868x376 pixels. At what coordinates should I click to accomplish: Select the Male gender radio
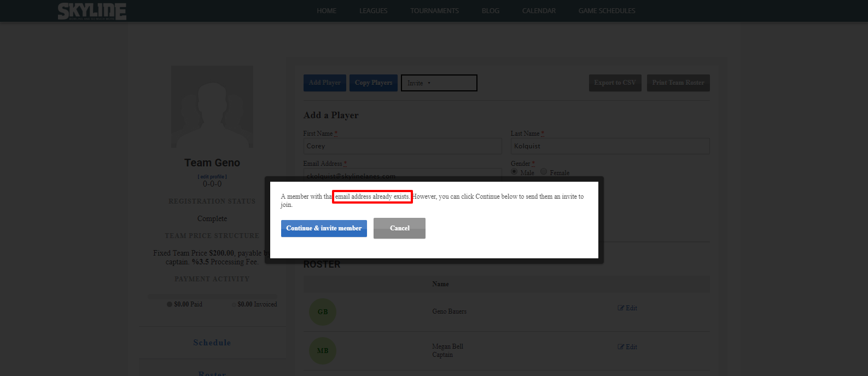pyautogui.click(x=514, y=172)
